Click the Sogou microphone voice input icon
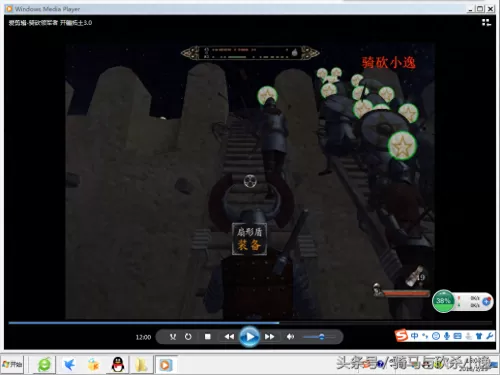The height and width of the screenshot is (375, 500). point(447,336)
